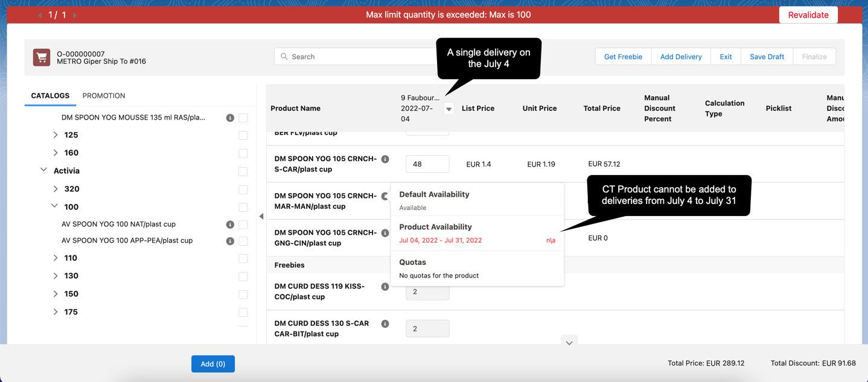Click info icon for DM CURD DESS 119 KISS-COC

(x=385, y=287)
